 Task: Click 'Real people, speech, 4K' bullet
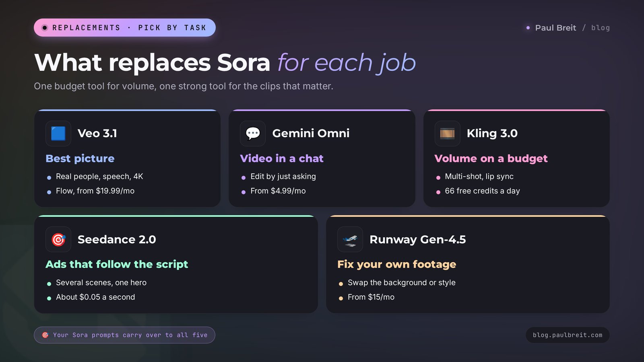tap(99, 177)
